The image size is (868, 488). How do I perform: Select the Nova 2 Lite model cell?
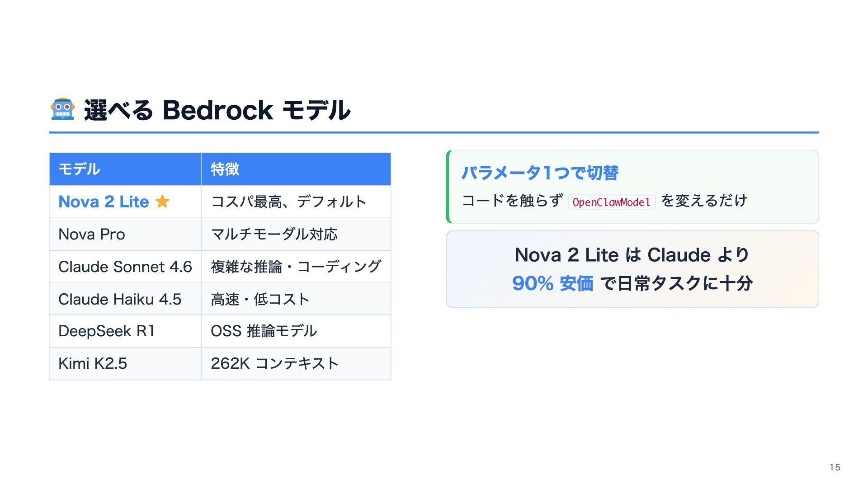click(x=125, y=202)
